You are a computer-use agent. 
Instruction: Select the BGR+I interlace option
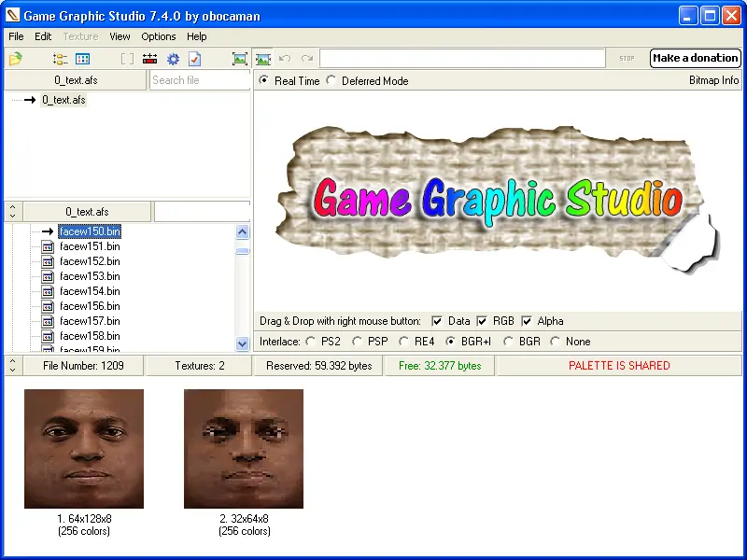[450, 342]
